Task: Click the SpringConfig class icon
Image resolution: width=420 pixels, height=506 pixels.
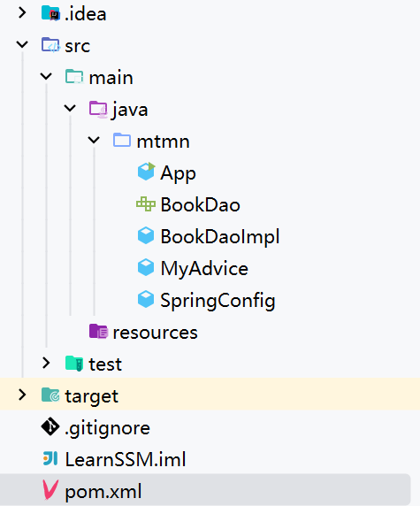Action: tap(146, 299)
